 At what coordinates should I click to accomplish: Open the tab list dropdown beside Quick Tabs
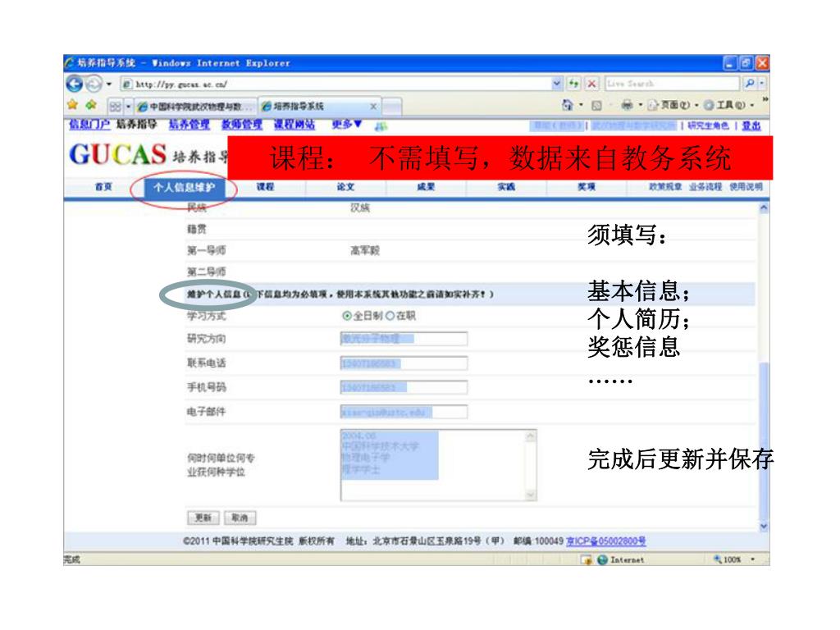128,107
